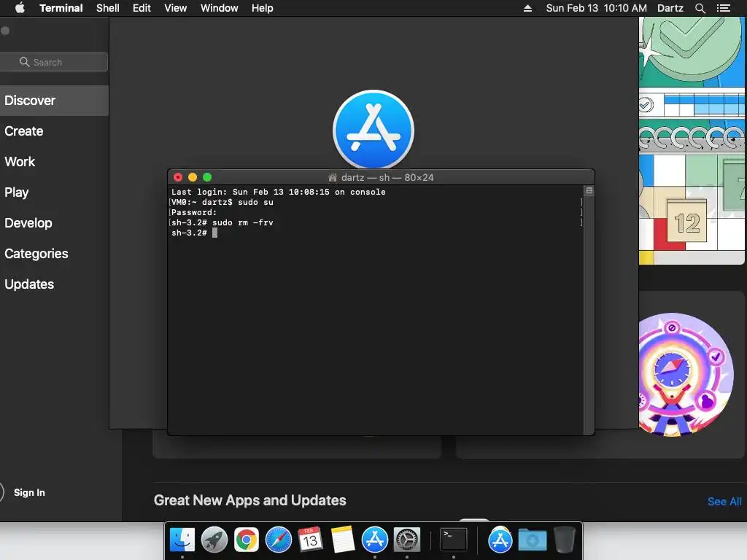Viewport: 747px width, 560px height.
Task: Open the Downloads folder in the Dock
Action: point(532,540)
